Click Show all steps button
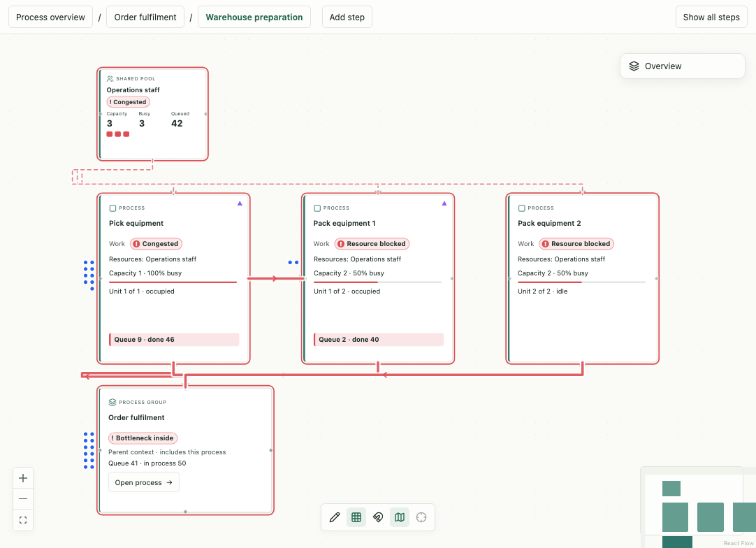 (711, 17)
